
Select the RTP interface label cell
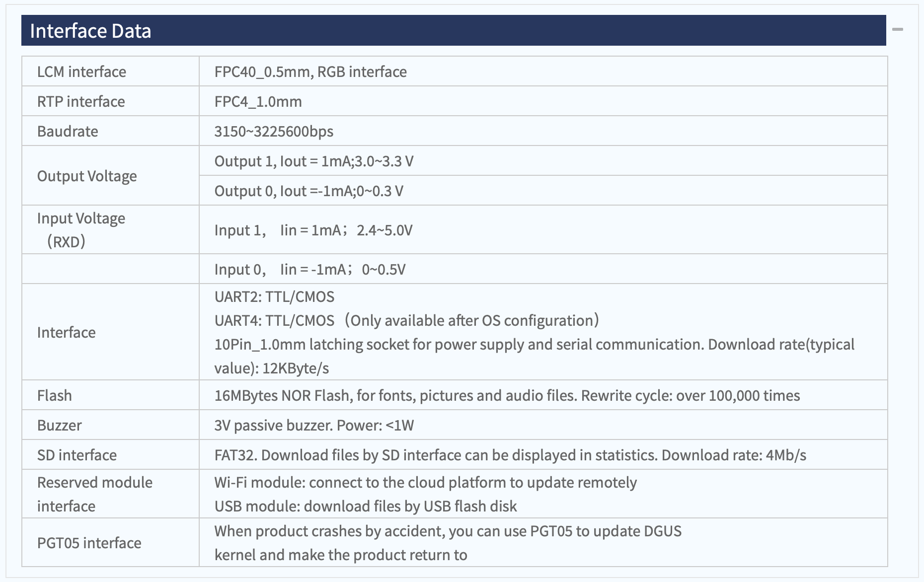tap(110, 101)
